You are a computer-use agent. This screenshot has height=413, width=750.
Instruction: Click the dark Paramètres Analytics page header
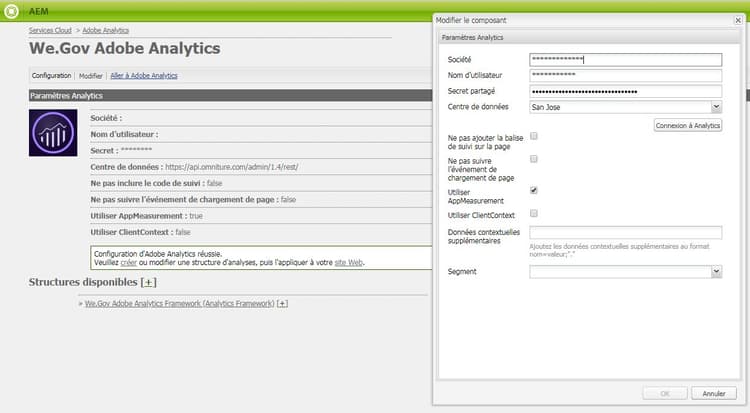231,95
